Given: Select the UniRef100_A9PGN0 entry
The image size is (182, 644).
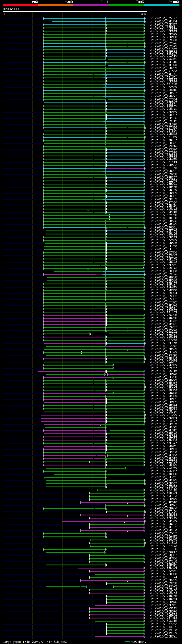Looking at the screenshot, I should [163, 521].
